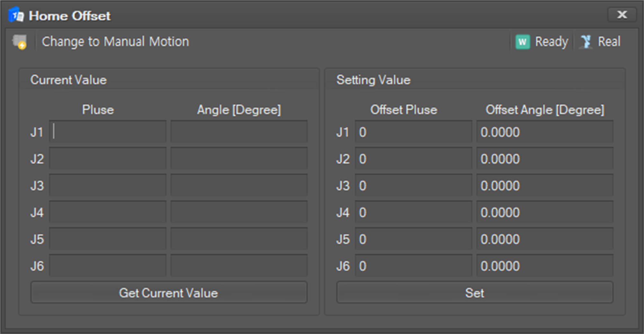644x334 pixels.
Task: Click the J1 Pluse current value field
Action: 108,132
